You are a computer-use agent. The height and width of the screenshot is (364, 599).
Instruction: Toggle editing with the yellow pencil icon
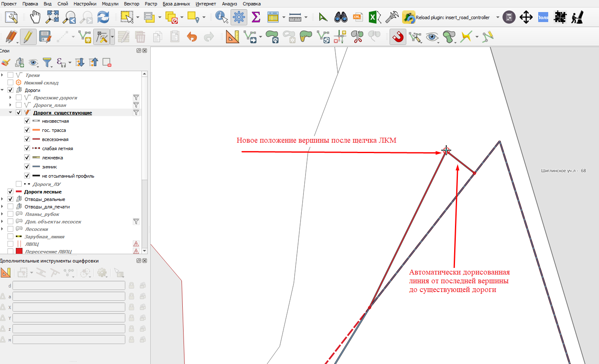28,37
